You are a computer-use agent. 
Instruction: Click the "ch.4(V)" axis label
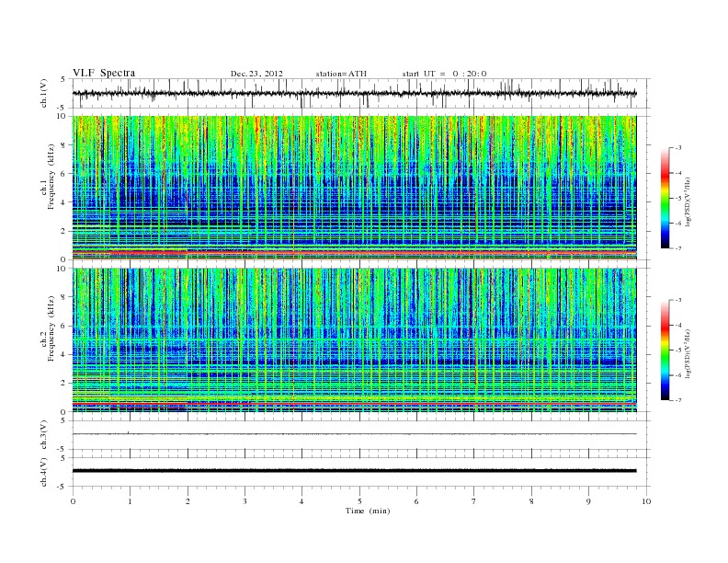click(x=44, y=472)
